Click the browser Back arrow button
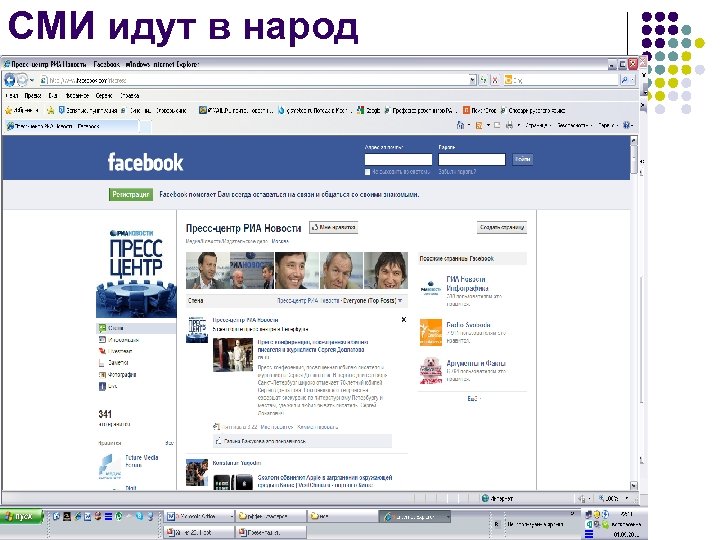The image size is (720, 540). click(x=10, y=80)
